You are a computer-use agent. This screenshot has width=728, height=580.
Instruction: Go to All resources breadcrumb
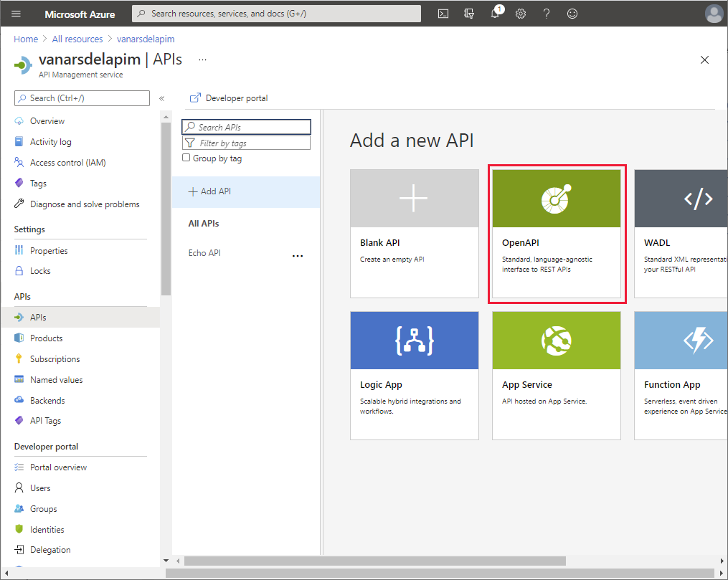(x=77, y=39)
